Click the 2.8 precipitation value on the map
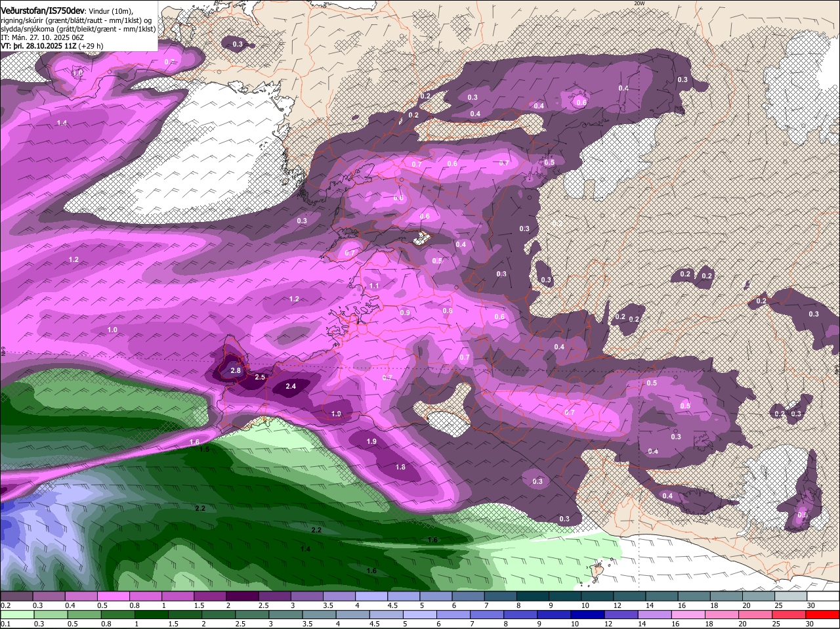The width and height of the screenshot is (840, 629). [x=236, y=370]
